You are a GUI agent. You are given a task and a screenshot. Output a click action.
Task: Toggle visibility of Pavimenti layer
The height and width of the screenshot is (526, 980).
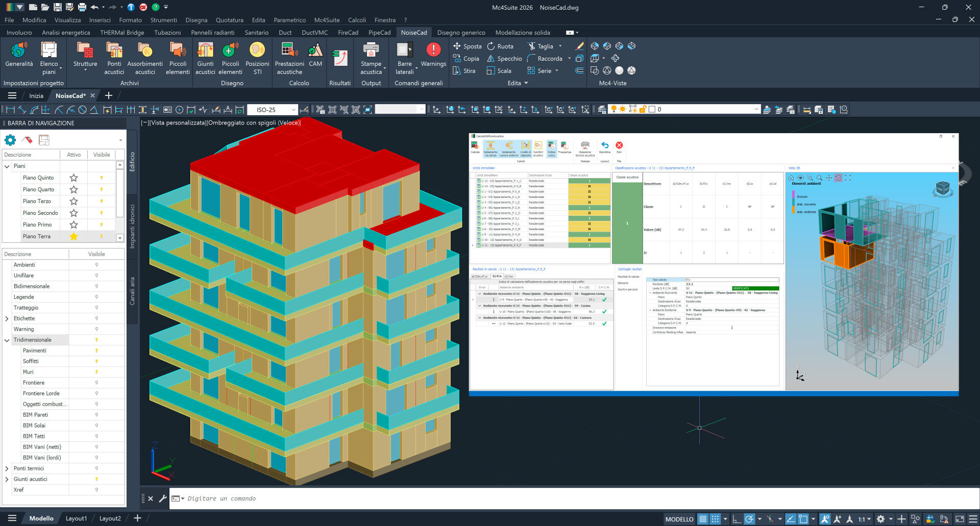pyautogui.click(x=96, y=350)
